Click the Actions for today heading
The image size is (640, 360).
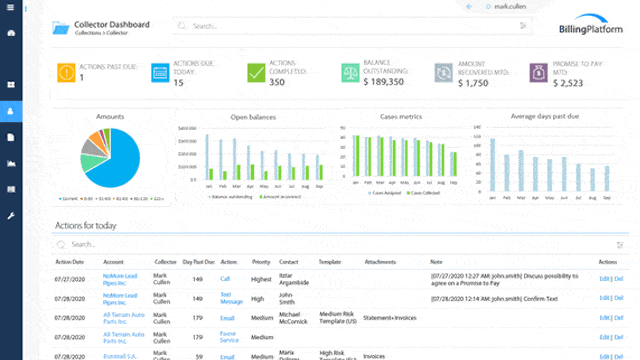tap(86, 226)
